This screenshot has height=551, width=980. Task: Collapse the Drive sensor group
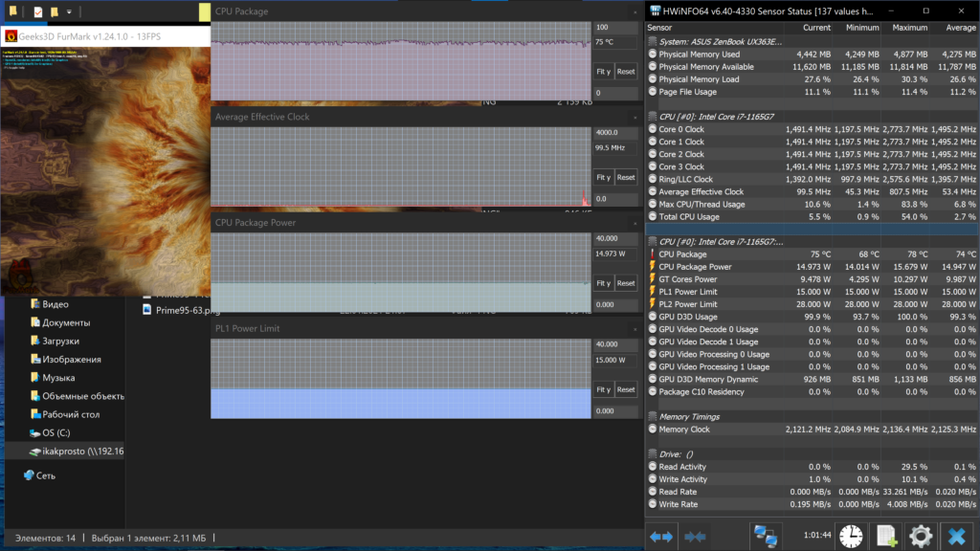[653, 454]
